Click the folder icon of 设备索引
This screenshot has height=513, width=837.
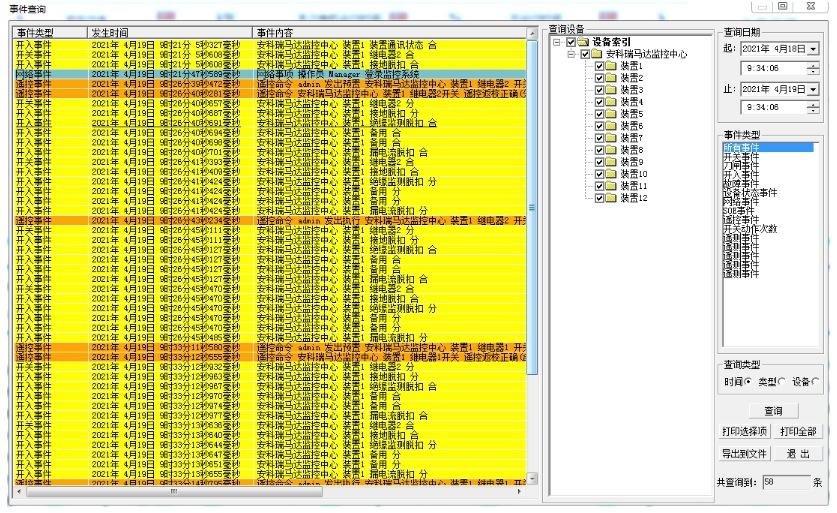click(x=583, y=42)
